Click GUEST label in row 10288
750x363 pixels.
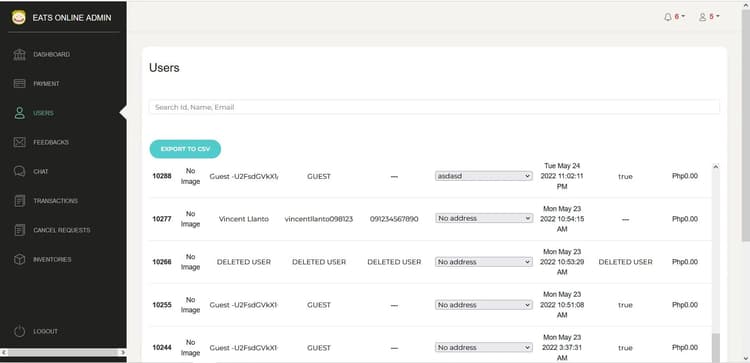click(x=319, y=176)
